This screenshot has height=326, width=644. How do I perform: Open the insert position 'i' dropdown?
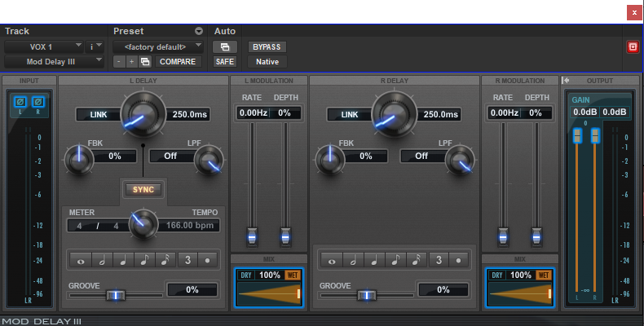(94, 46)
